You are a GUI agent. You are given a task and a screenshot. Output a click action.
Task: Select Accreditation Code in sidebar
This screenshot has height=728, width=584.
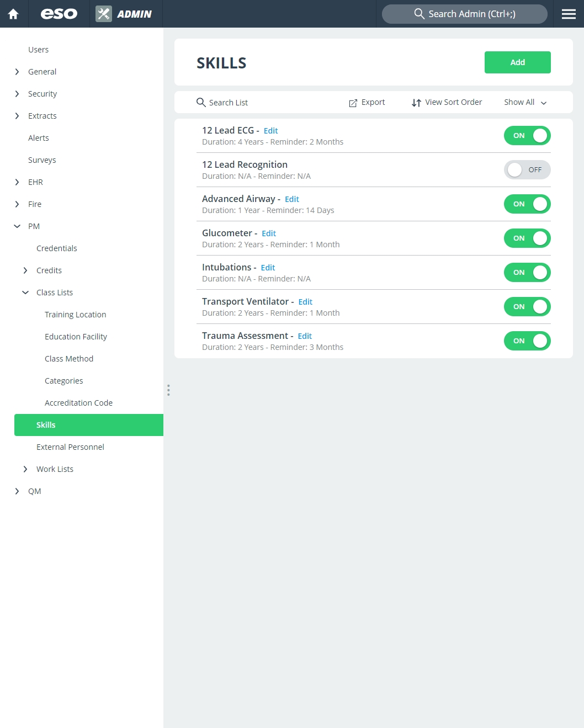78,403
